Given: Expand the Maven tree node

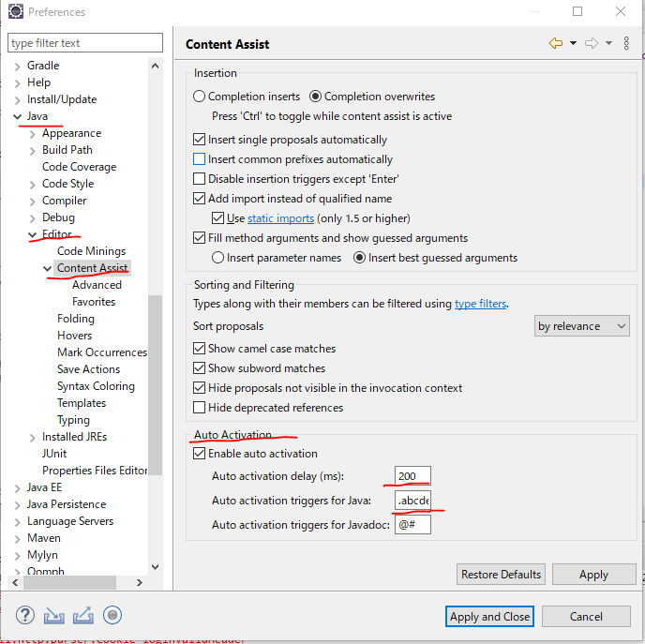Looking at the screenshot, I should (17, 539).
